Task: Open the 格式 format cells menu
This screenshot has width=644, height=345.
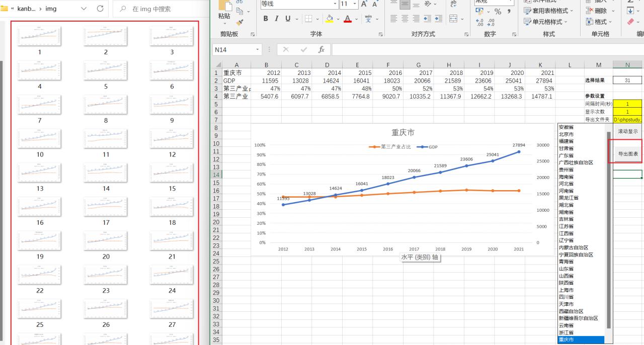Action: (599, 22)
